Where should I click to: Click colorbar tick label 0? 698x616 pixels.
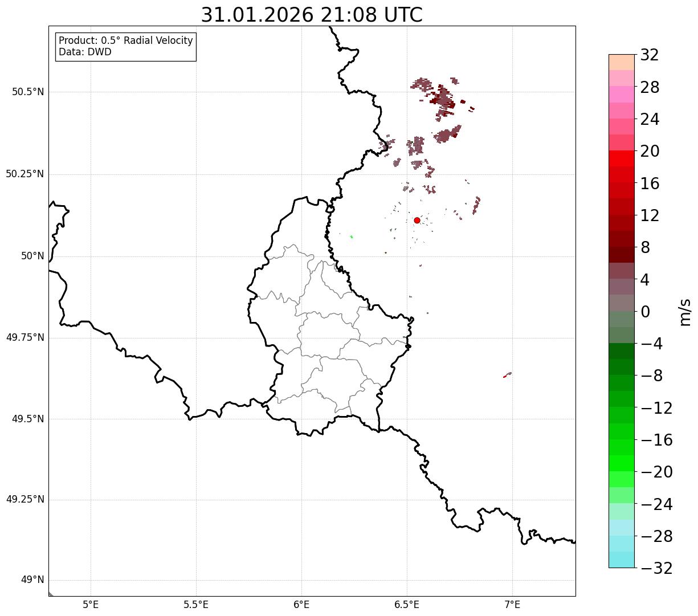(x=646, y=312)
